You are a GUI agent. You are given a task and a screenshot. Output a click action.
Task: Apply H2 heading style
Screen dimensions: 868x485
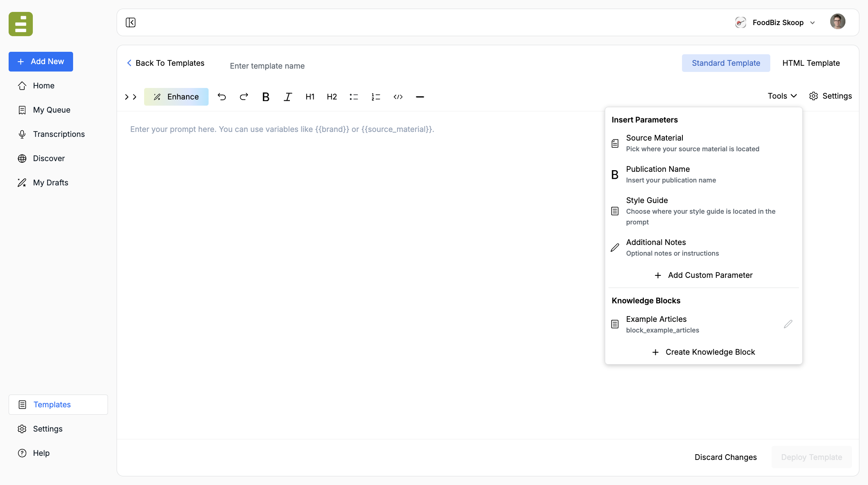(332, 97)
